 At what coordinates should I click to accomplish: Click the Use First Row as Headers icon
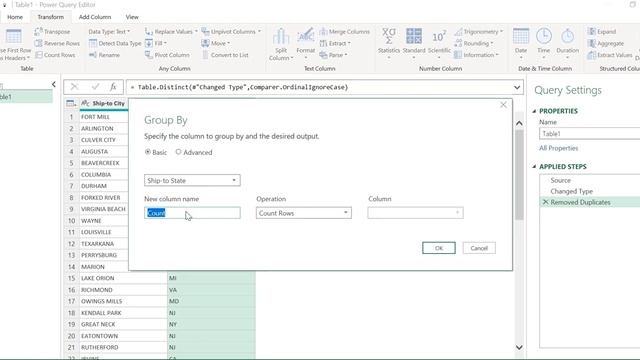point(13,37)
